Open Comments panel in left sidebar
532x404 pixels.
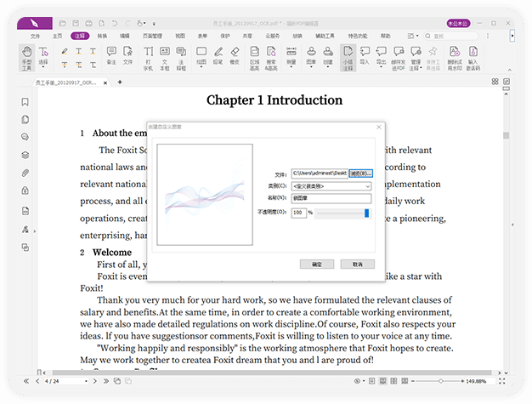coord(25,137)
